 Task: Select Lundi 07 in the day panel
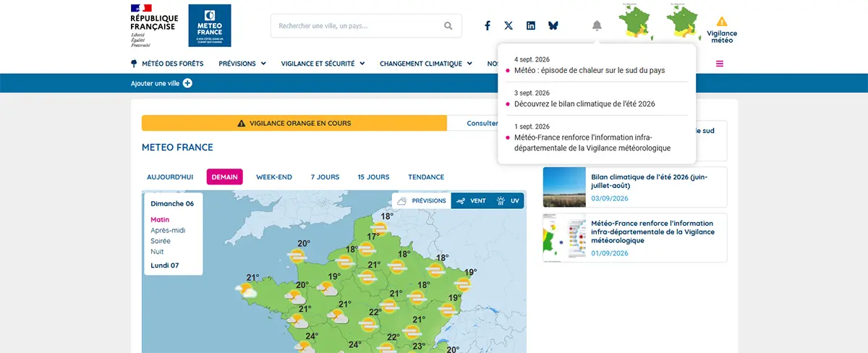(165, 265)
